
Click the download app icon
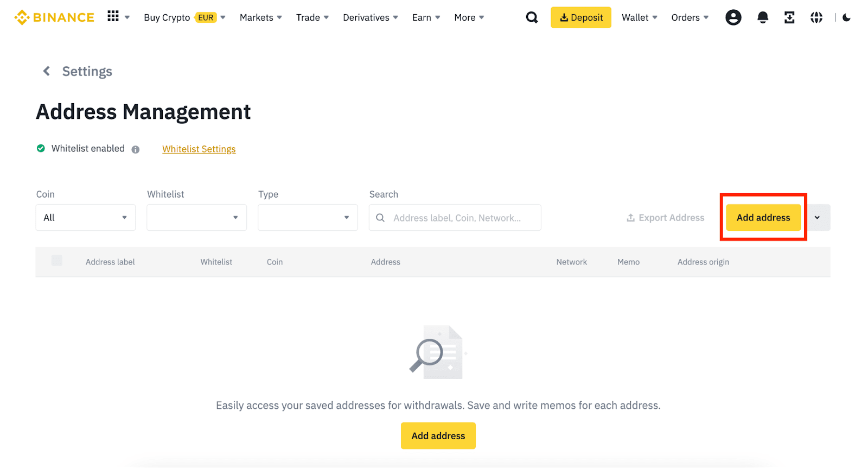point(789,17)
